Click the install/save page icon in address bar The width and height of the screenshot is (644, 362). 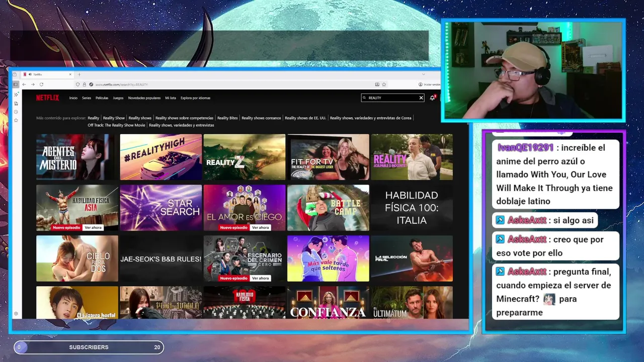[x=377, y=84]
